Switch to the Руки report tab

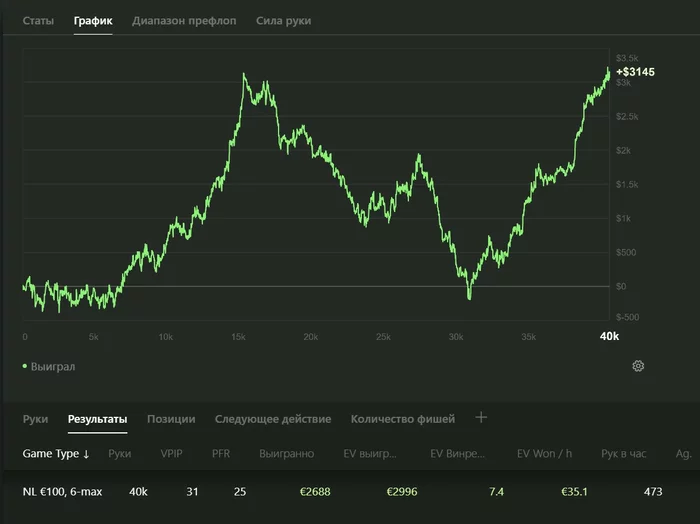[x=35, y=419]
